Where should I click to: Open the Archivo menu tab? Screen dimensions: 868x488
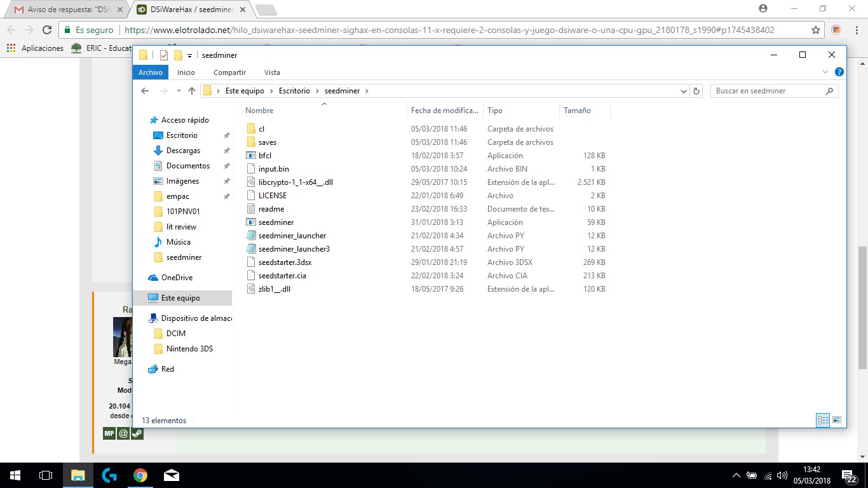tap(151, 72)
